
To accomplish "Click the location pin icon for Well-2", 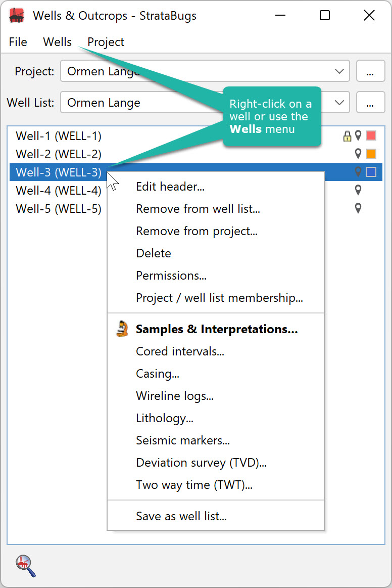I will coord(358,153).
